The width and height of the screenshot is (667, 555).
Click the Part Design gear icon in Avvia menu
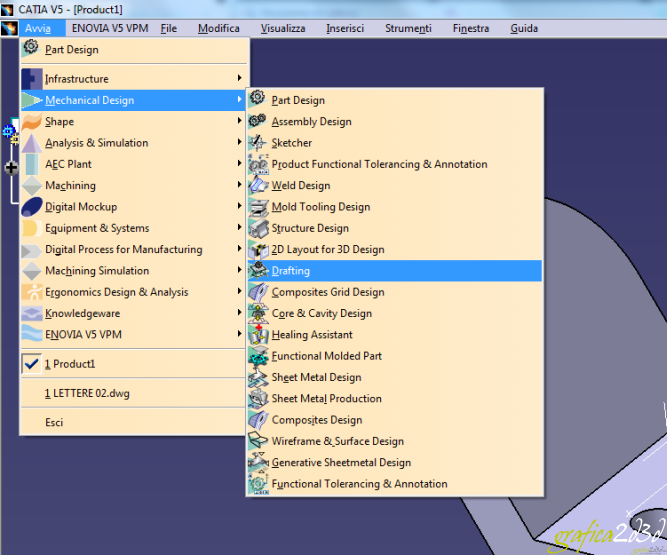click(x=31, y=48)
